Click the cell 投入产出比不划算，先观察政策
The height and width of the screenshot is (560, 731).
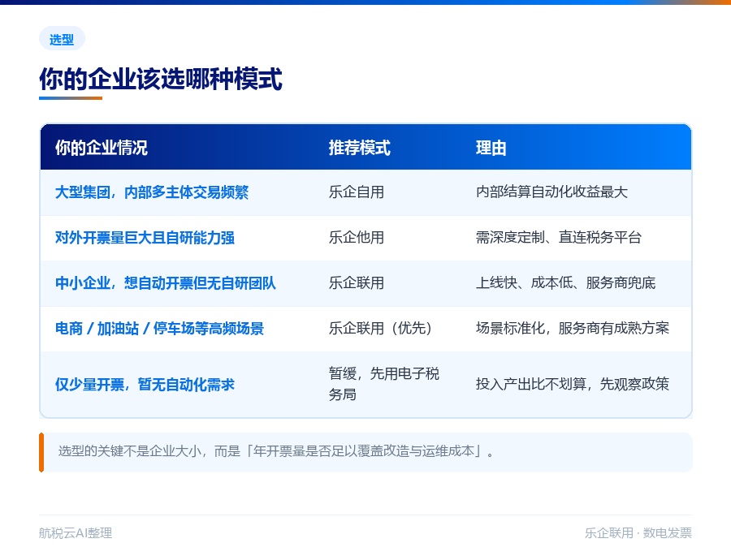573,384
